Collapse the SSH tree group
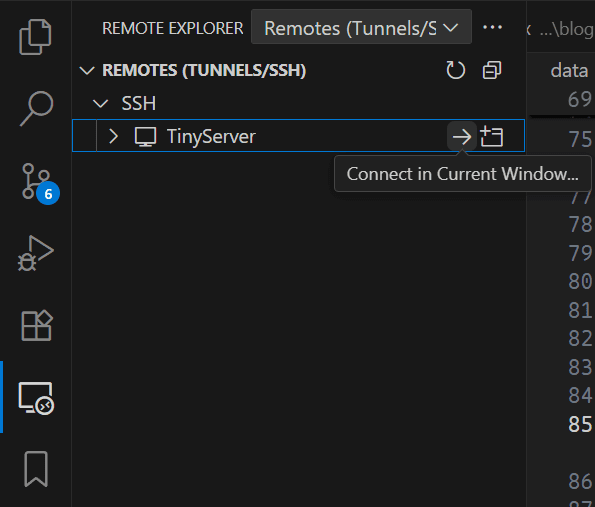This screenshot has height=507, width=595. click(x=101, y=103)
